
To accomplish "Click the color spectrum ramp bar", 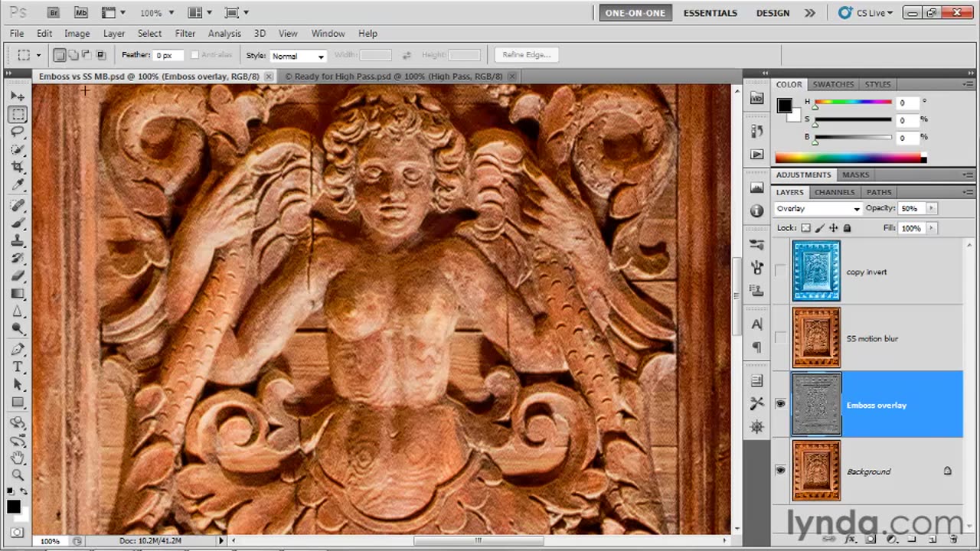I will coord(850,158).
